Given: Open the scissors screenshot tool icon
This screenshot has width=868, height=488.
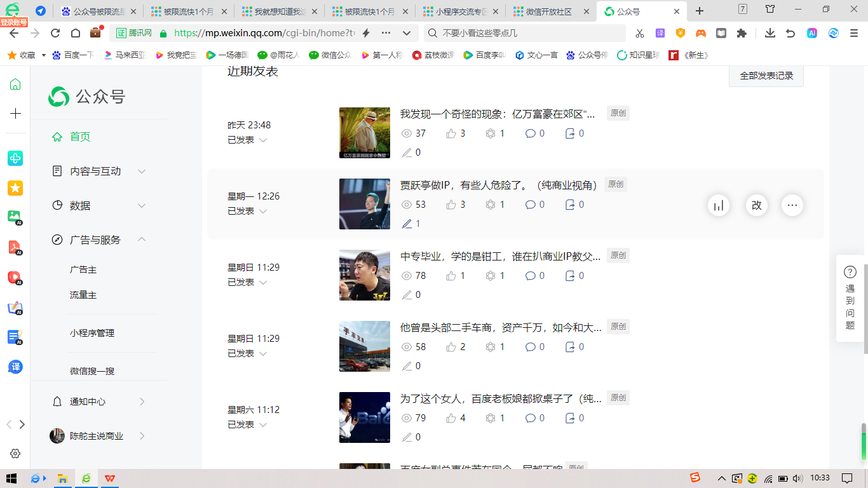Looking at the screenshot, I should pyautogui.click(x=640, y=33).
